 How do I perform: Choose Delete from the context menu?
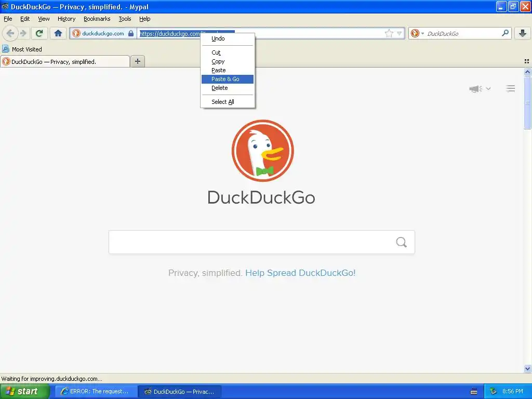pyautogui.click(x=228, y=88)
